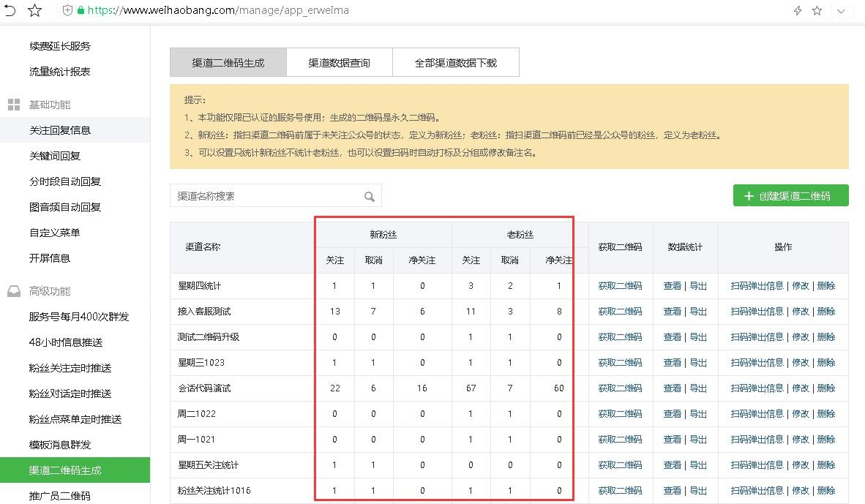This screenshot has height=504, width=865.
Task: Click 导出 in 周一1021 row
Action: tap(698, 440)
